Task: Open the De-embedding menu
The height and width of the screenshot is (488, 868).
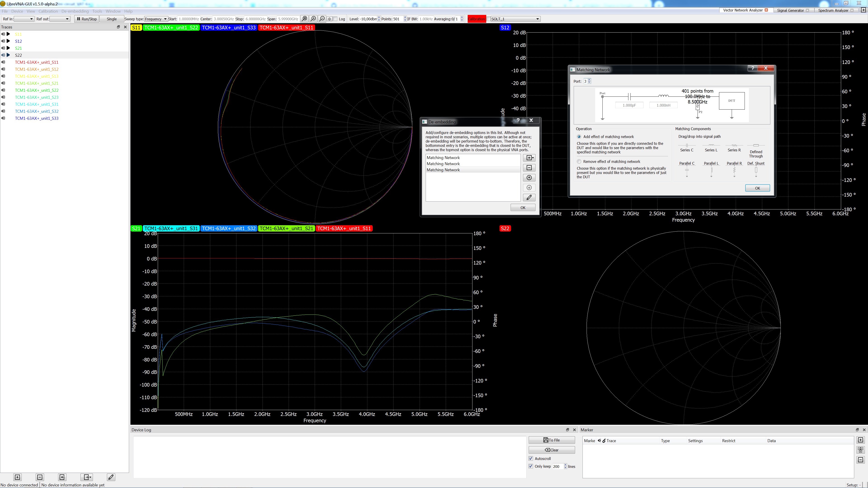Action: pos(75,11)
